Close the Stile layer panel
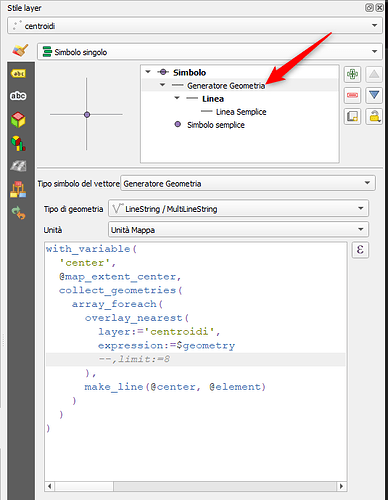The width and height of the screenshot is (388, 500). coord(379,8)
